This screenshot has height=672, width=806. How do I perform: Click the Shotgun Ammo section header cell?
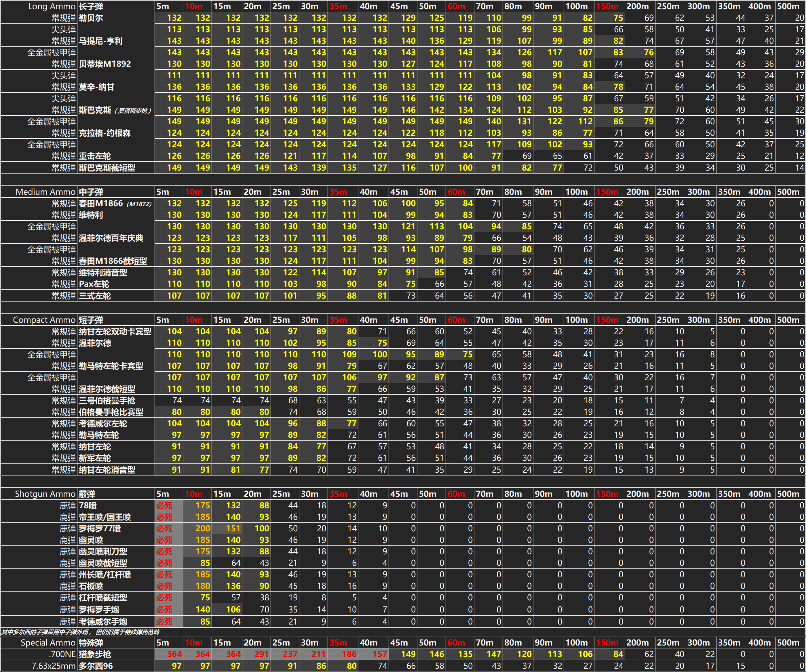pos(39,494)
